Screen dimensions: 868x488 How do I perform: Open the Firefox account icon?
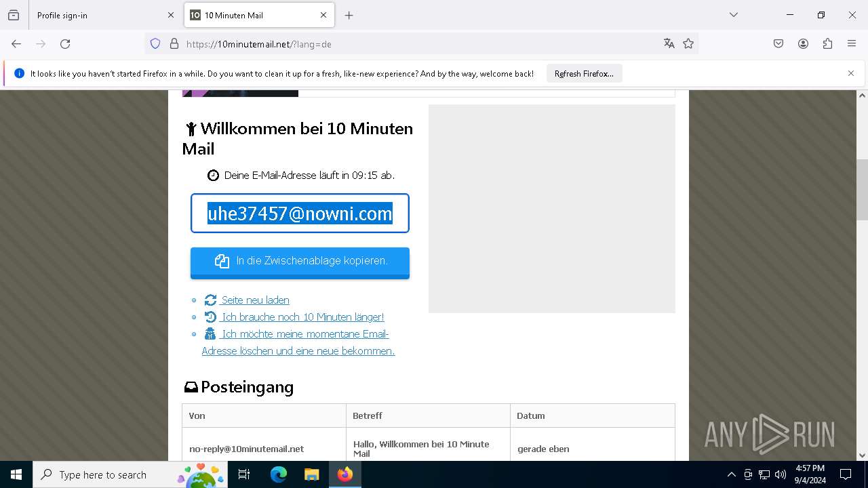point(803,44)
